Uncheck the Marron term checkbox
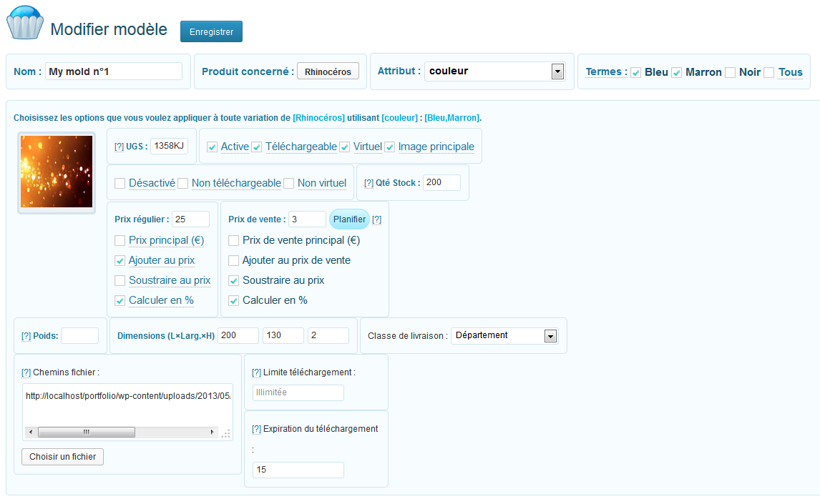 (x=677, y=73)
